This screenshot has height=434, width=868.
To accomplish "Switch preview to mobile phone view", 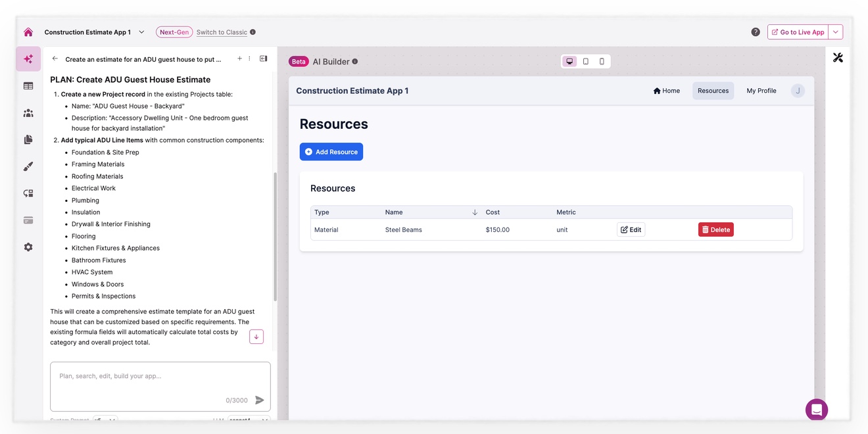I will click(602, 62).
